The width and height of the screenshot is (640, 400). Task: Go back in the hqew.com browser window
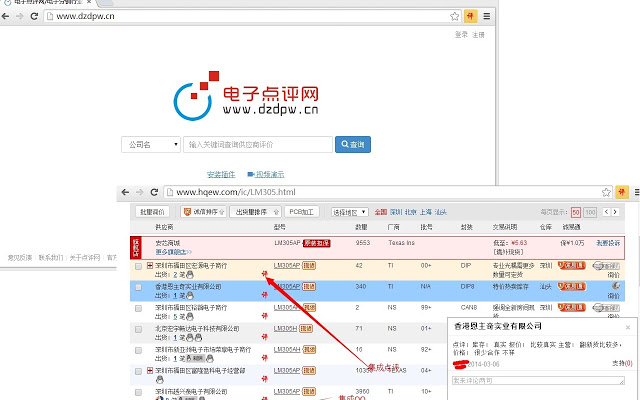pyautogui.click(x=125, y=192)
